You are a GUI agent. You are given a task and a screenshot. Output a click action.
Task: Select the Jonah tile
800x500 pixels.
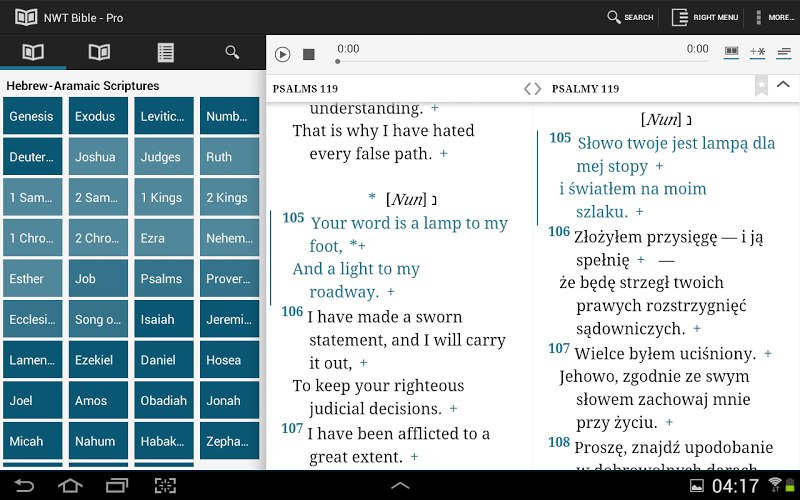coord(230,401)
